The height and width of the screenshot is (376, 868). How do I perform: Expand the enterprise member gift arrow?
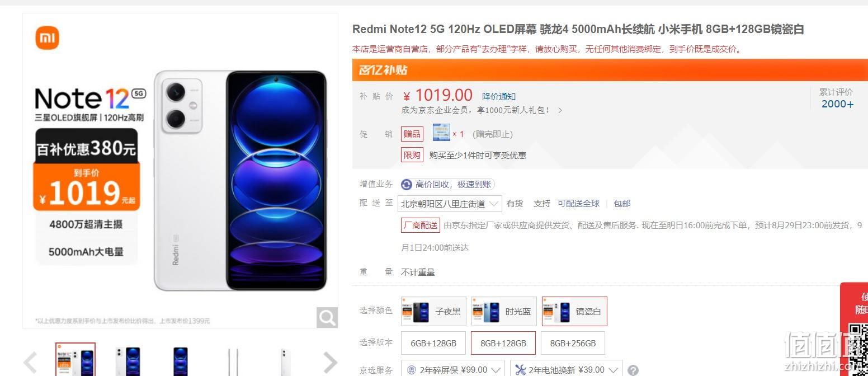coord(560,111)
